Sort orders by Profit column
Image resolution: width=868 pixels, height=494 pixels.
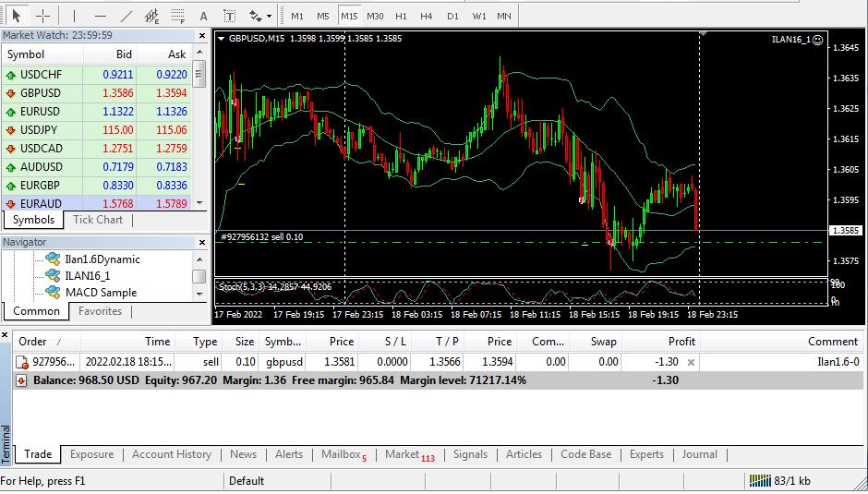(x=660, y=342)
